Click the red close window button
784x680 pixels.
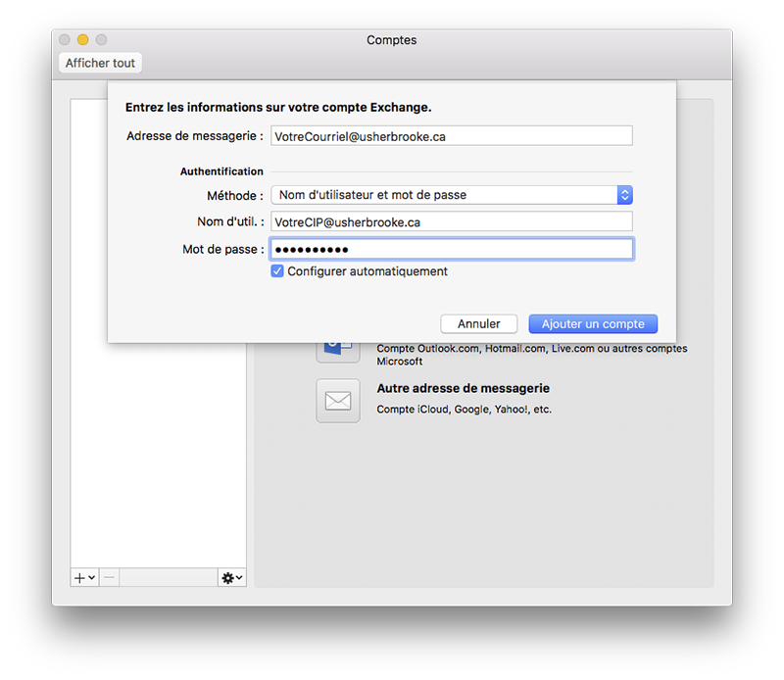click(65, 40)
